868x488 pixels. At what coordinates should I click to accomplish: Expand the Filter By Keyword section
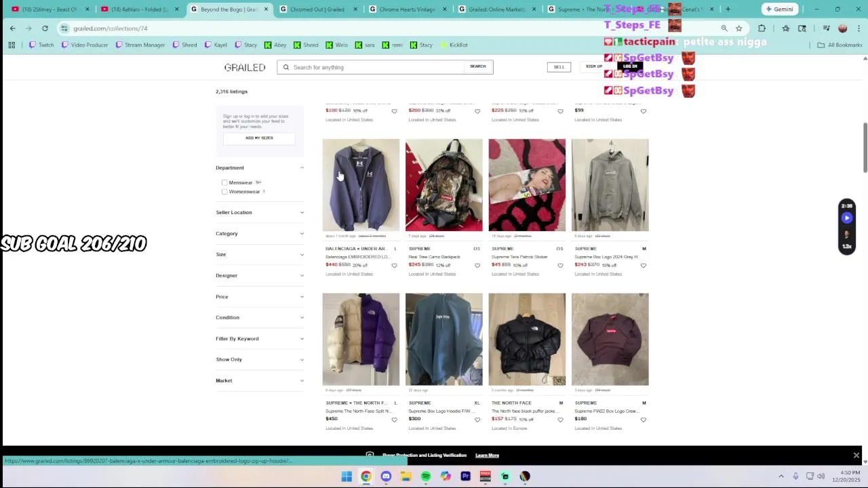(260, 338)
